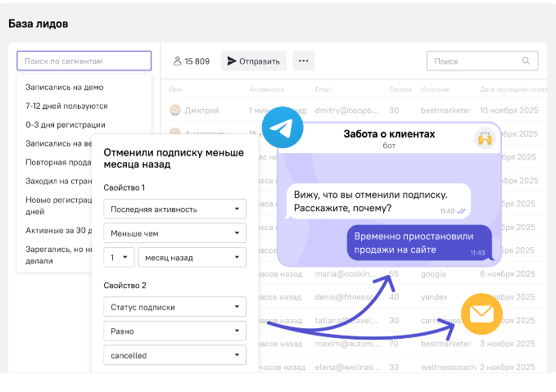Select segment 0-3 дня регистрации
This screenshot has height=392, width=556.
(x=66, y=124)
